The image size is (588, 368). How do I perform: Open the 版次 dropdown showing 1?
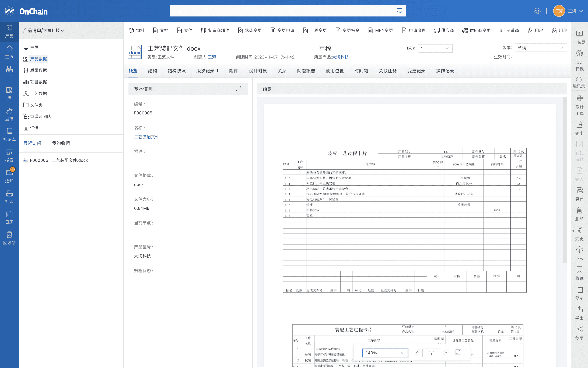(x=435, y=48)
